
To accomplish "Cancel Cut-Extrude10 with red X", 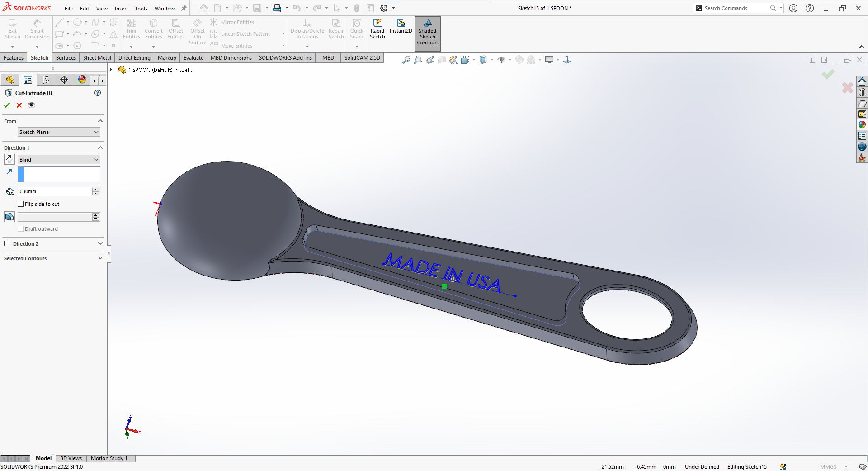I will (x=19, y=105).
